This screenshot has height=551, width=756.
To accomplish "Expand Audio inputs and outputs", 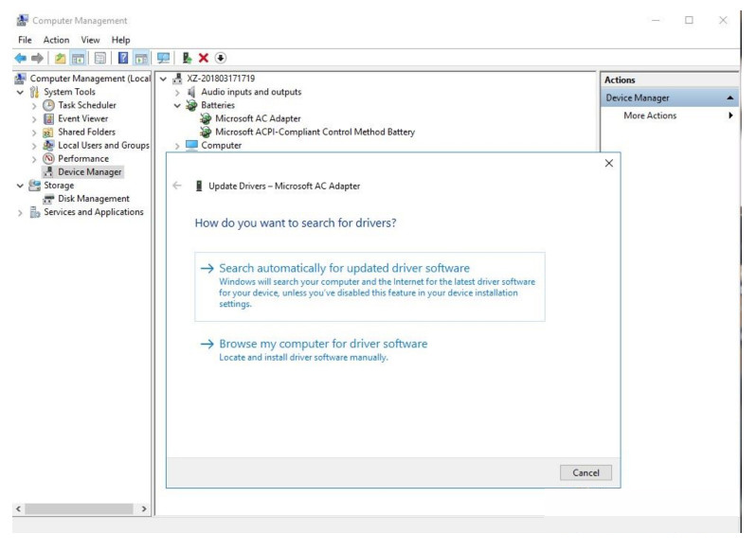I will click(x=177, y=93).
